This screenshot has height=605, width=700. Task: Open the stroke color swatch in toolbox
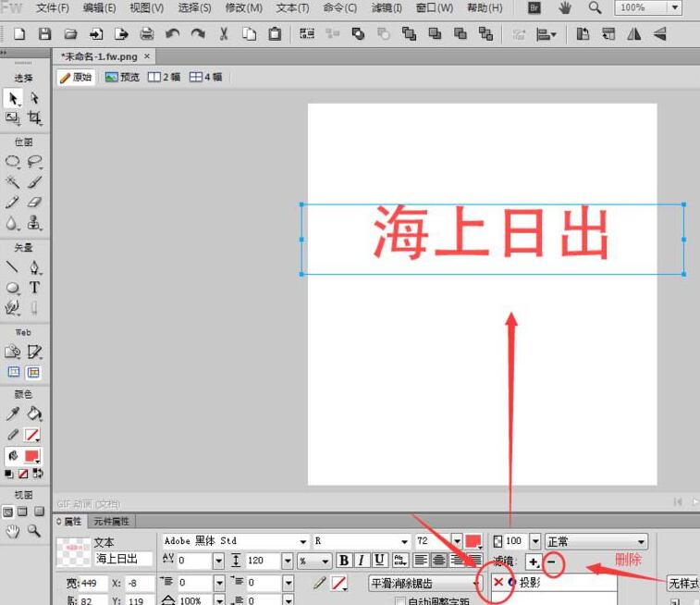tap(32, 435)
